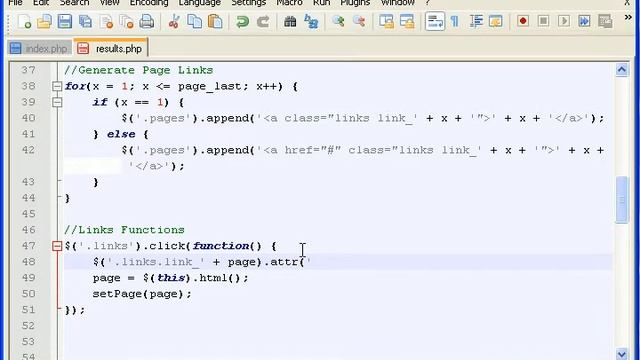This screenshot has height=360, width=640.
Task: Click the Zoom In magnifier icon
Action: pyautogui.click(x=338, y=21)
